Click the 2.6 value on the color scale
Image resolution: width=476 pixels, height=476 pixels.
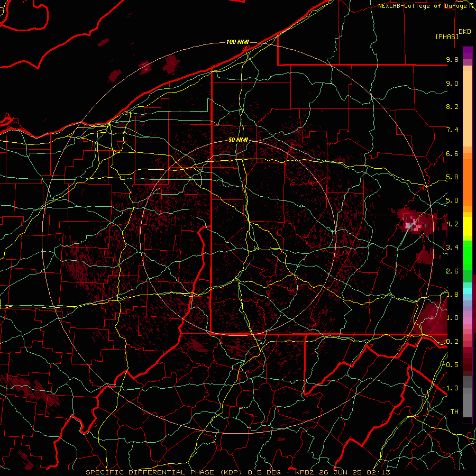pos(452,271)
